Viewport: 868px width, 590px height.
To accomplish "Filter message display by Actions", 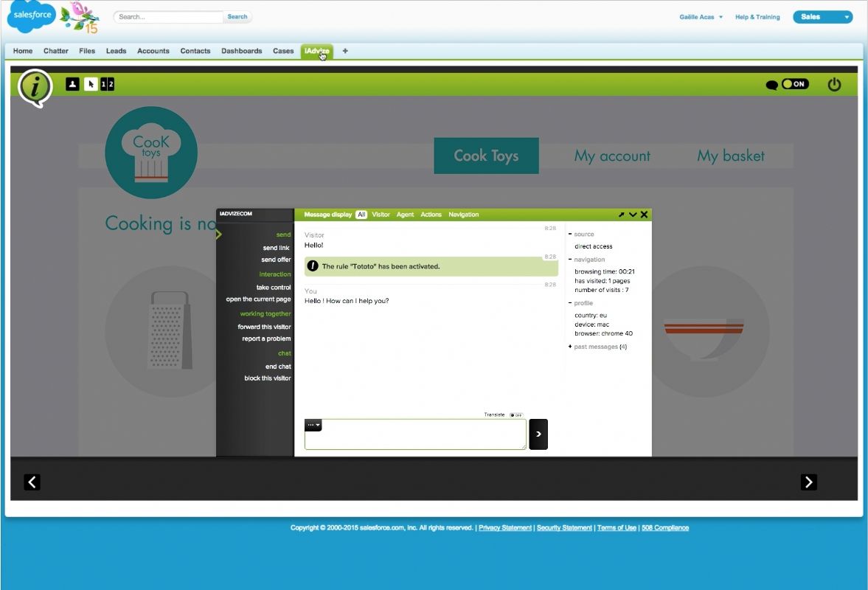I will (x=431, y=215).
